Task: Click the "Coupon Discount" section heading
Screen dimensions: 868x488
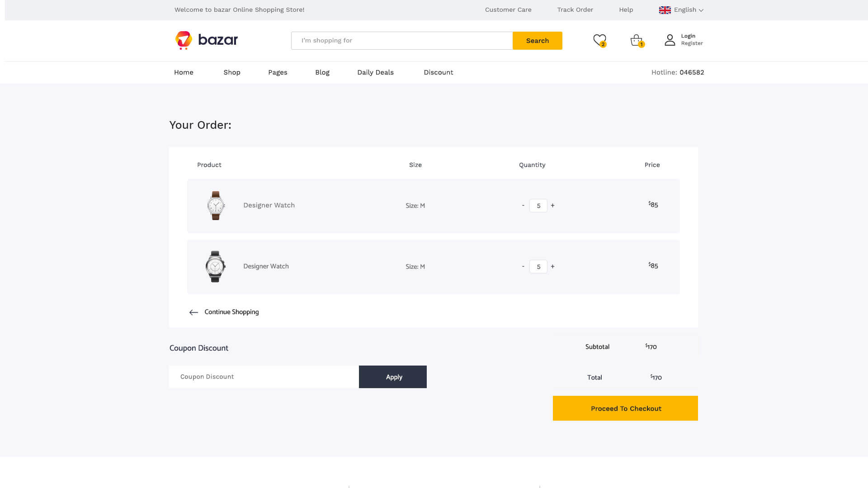Action: point(199,348)
